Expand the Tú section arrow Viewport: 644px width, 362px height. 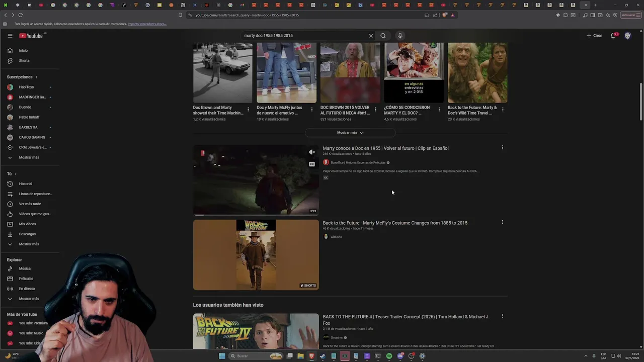pyautogui.click(x=16, y=173)
